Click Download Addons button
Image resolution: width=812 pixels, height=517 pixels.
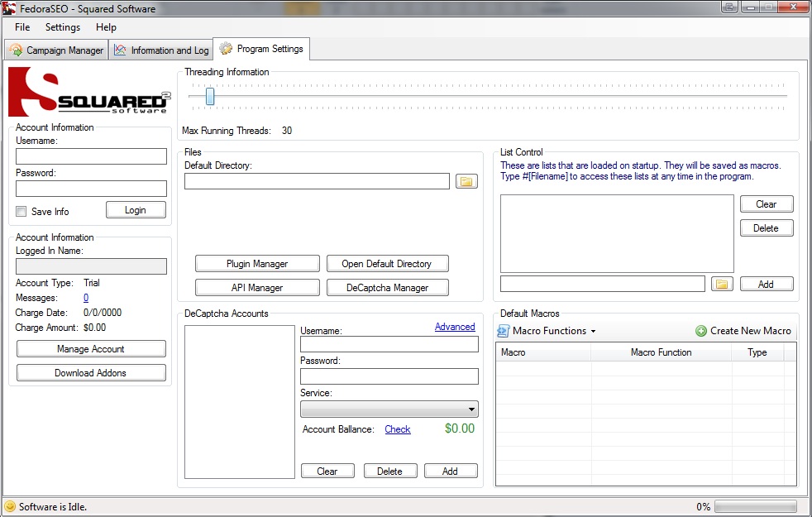click(91, 372)
